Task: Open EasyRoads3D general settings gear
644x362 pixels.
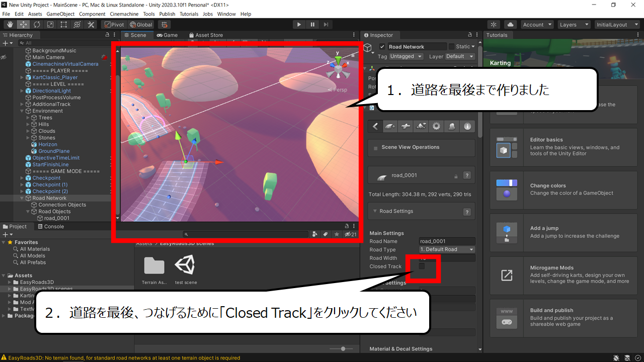Action: point(436,127)
